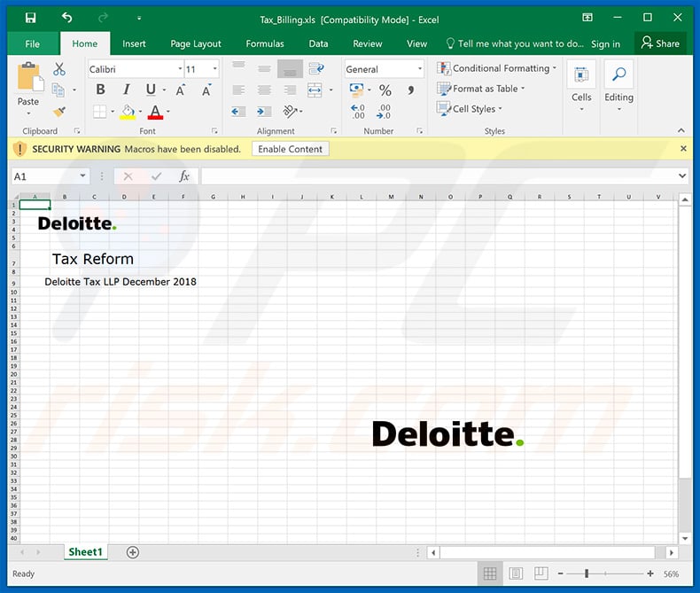Close the security warning bar
700x593 pixels.
pyautogui.click(x=683, y=148)
